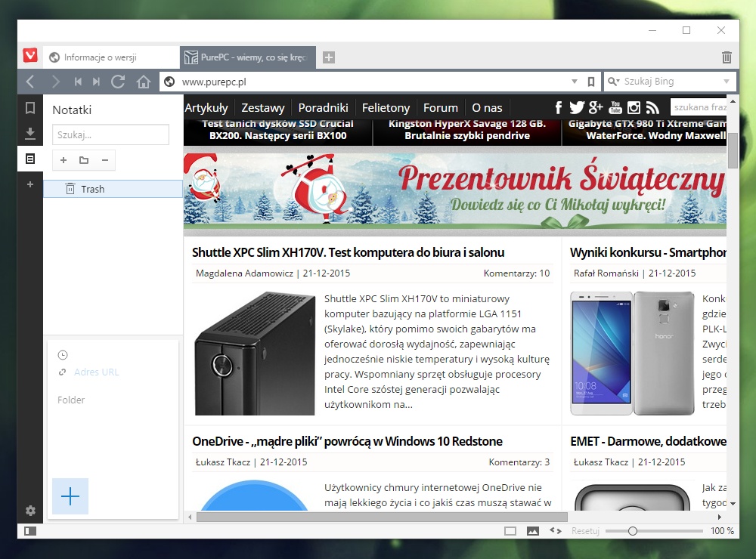Switch to the Informacje o wersji tab
The height and width of the screenshot is (559, 756).
click(x=111, y=57)
